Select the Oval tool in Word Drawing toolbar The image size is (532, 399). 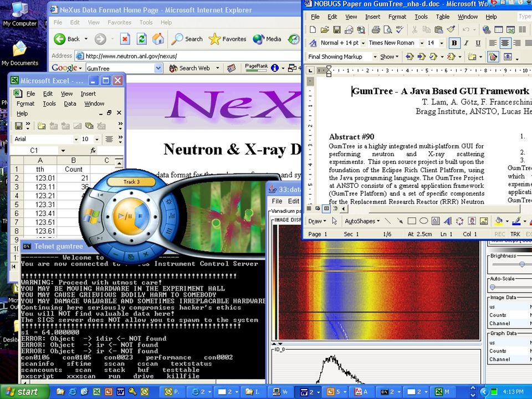click(423, 221)
